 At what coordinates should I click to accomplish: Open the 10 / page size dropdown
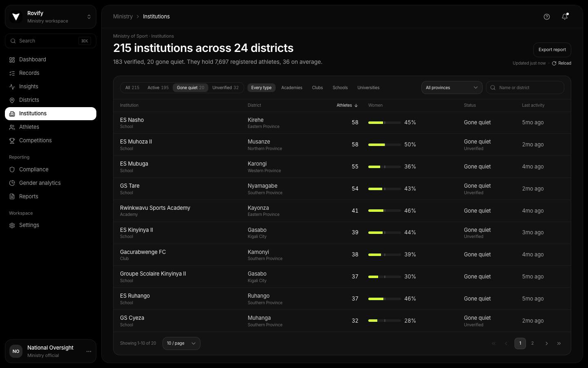coord(181,343)
